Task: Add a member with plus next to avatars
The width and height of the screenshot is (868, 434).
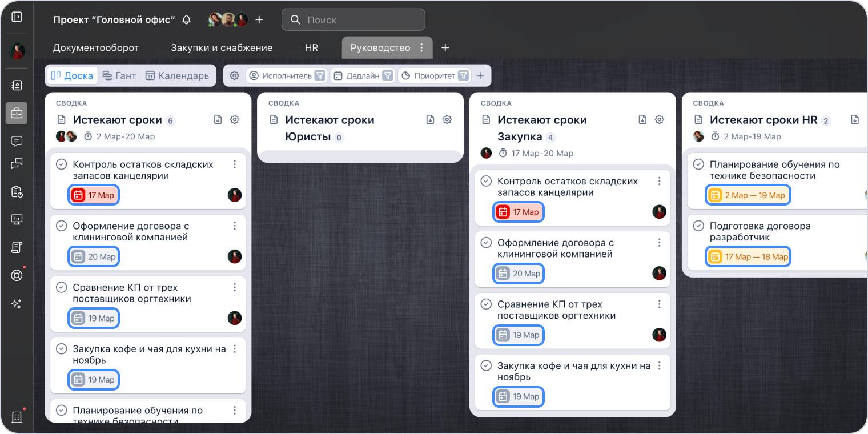Action: 259,19
